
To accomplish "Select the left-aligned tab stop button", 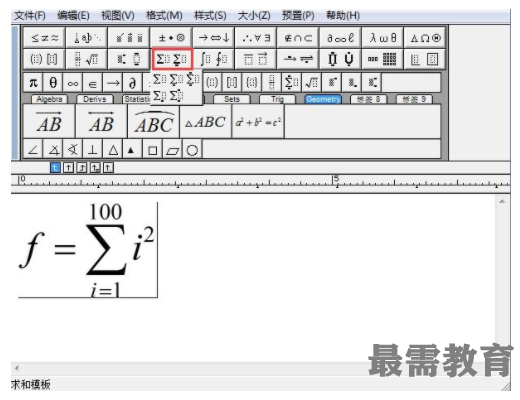I will (x=55, y=167).
